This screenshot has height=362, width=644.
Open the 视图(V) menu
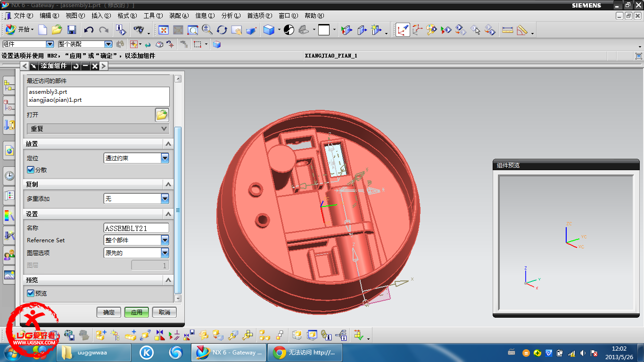(x=75, y=16)
